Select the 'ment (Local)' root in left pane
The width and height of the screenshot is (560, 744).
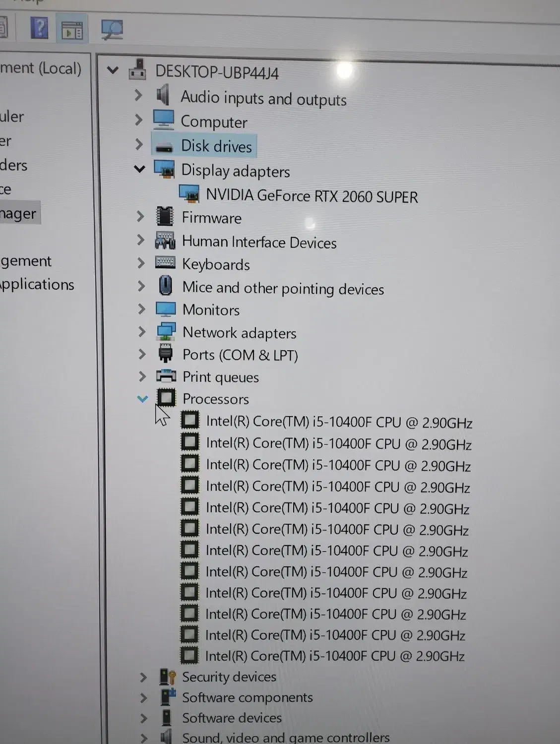pos(41,68)
